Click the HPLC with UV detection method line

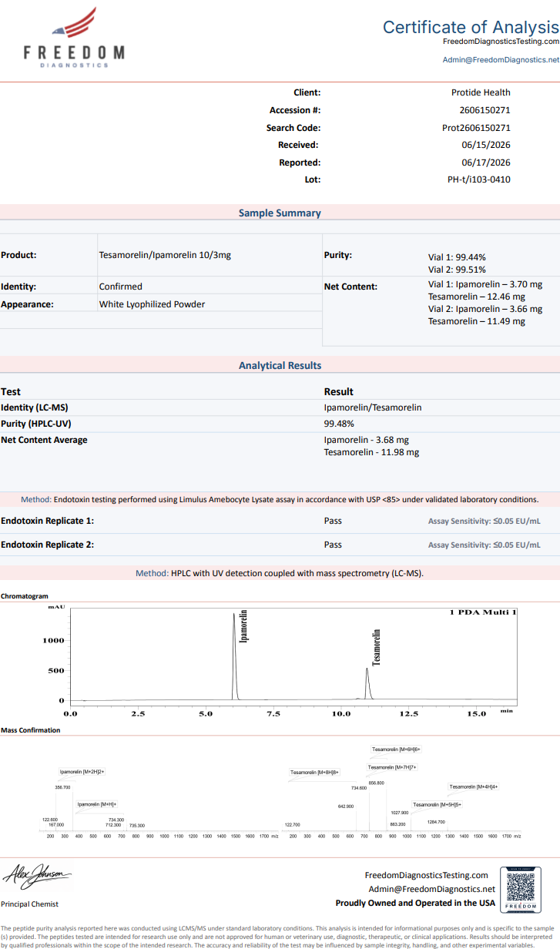[x=280, y=573]
